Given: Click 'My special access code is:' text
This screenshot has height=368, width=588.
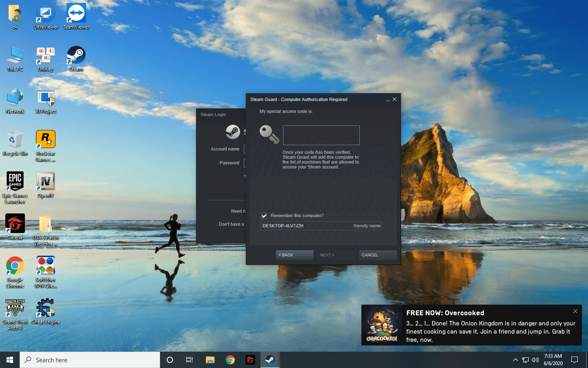Looking at the screenshot, I should (x=286, y=111).
